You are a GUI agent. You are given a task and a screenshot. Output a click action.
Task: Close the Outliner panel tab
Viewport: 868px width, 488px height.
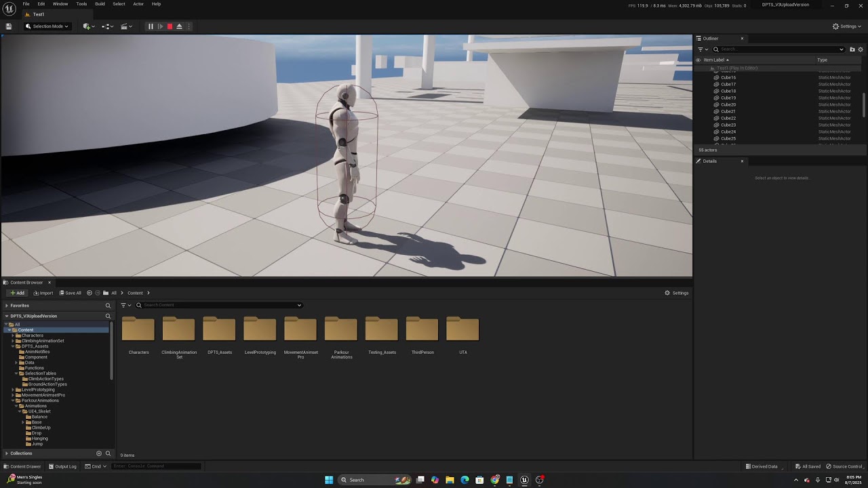742,39
